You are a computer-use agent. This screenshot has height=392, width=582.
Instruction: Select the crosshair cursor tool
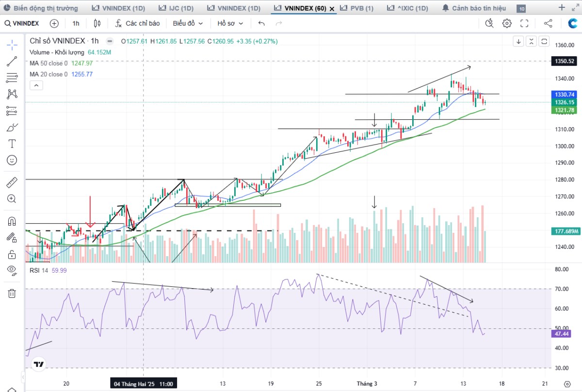pos(12,45)
